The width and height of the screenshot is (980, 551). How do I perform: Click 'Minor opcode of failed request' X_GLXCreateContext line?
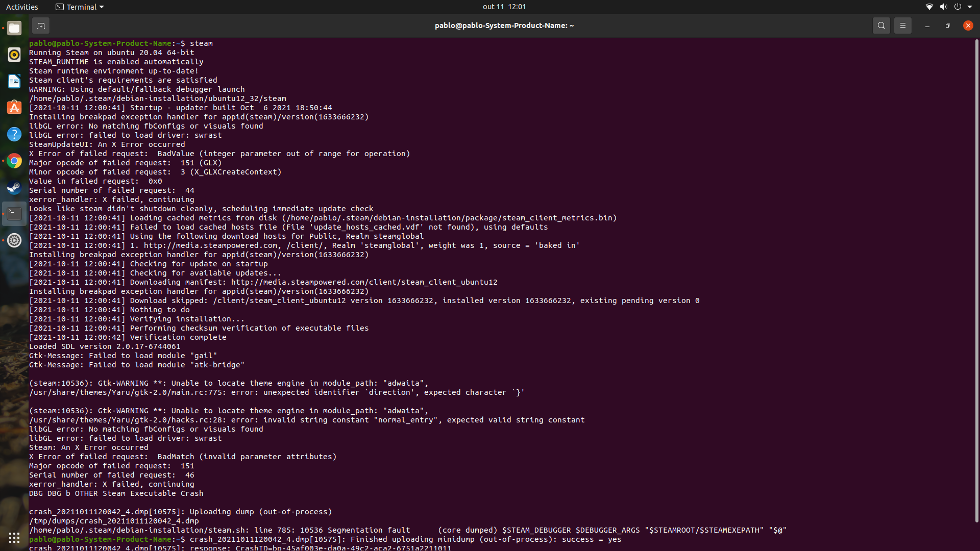[155, 172]
